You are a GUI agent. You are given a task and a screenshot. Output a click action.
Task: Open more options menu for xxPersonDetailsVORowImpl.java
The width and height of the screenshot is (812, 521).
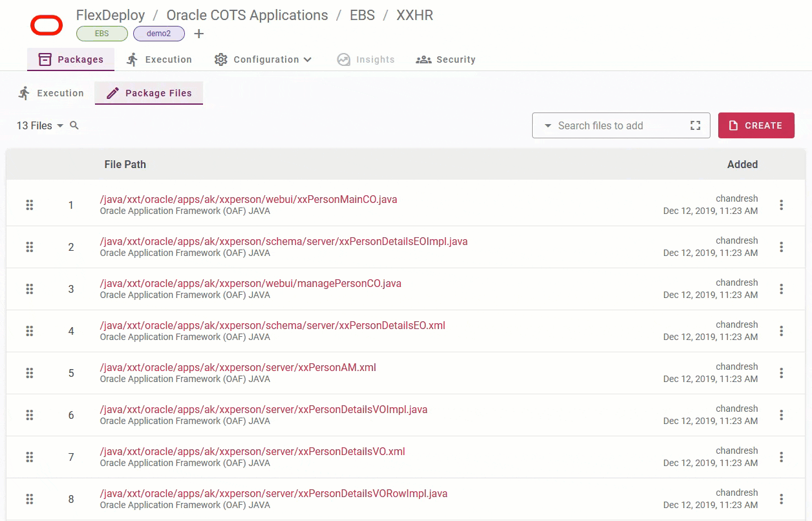point(781,499)
